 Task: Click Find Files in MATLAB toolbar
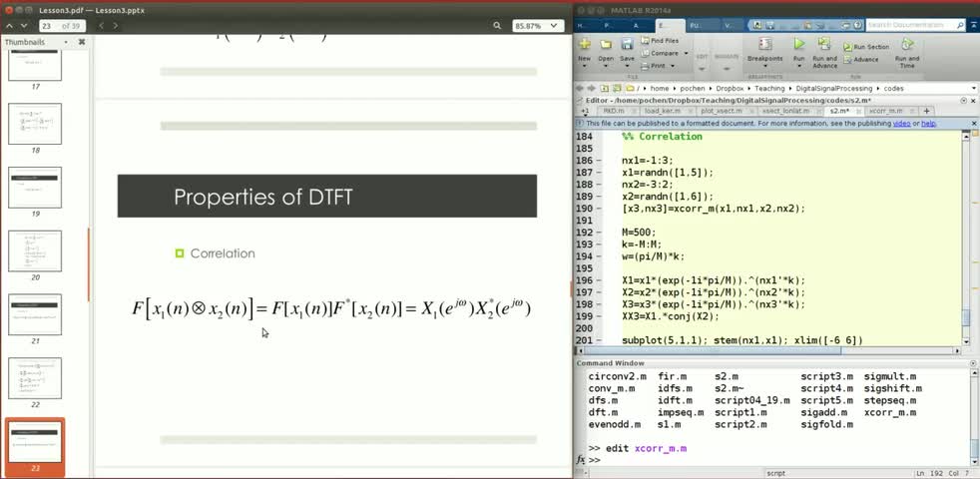point(660,41)
